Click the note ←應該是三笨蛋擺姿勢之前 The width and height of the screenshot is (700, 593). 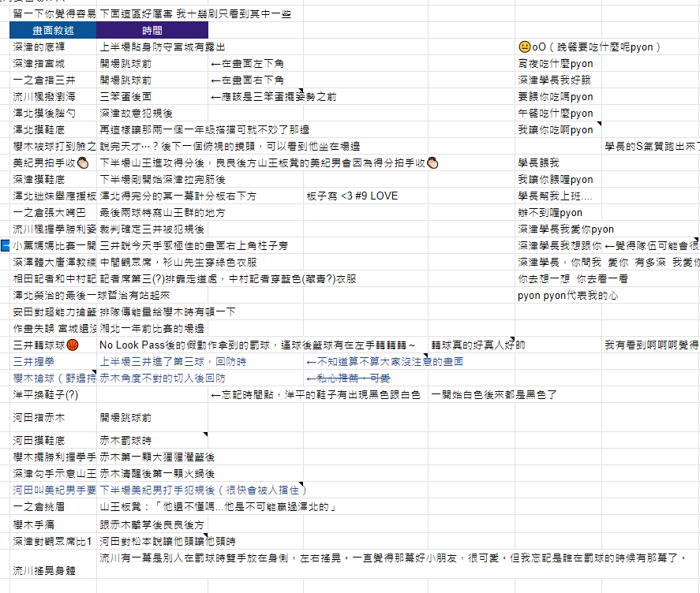(256, 96)
